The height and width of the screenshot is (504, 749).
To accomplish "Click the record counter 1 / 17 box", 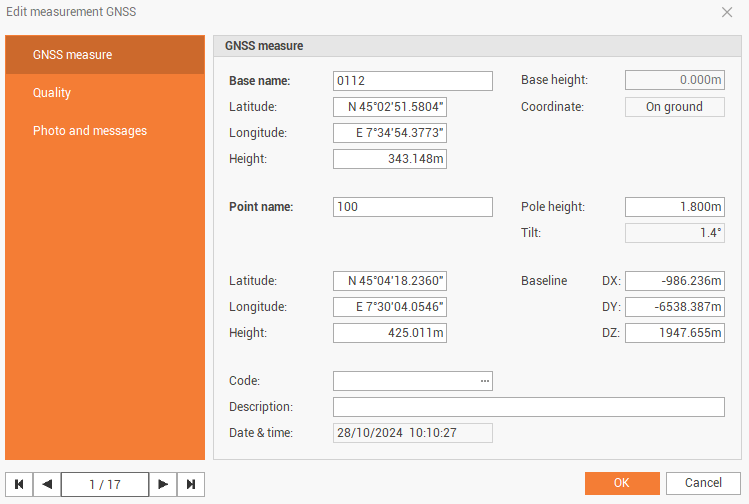I will 105,485.
